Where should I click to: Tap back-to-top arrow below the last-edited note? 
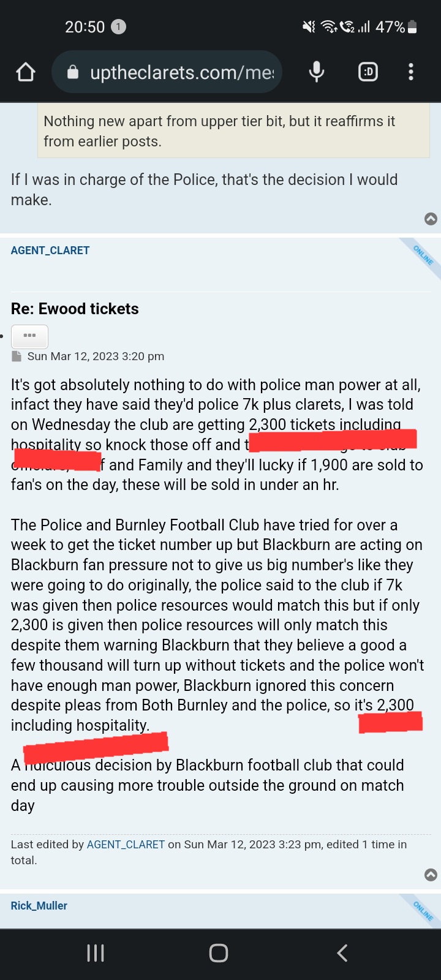pos(431,875)
